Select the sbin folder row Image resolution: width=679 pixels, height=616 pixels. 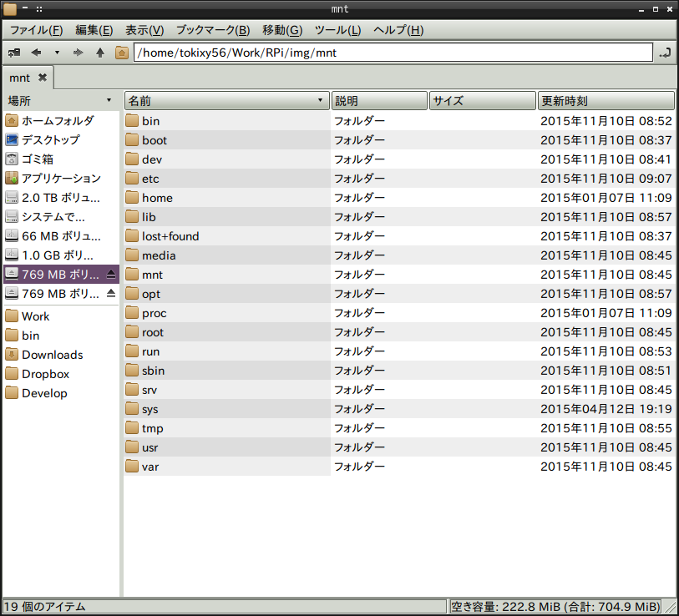coord(399,370)
